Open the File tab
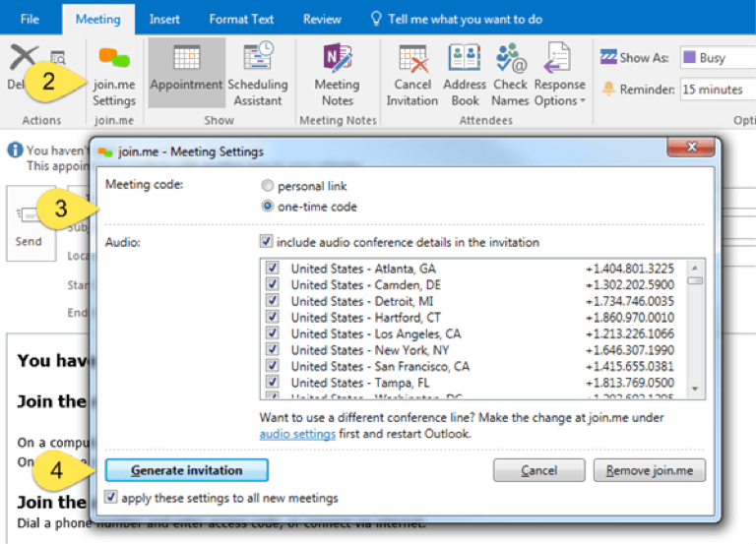The width and height of the screenshot is (756, 544). tap(30, 20)
